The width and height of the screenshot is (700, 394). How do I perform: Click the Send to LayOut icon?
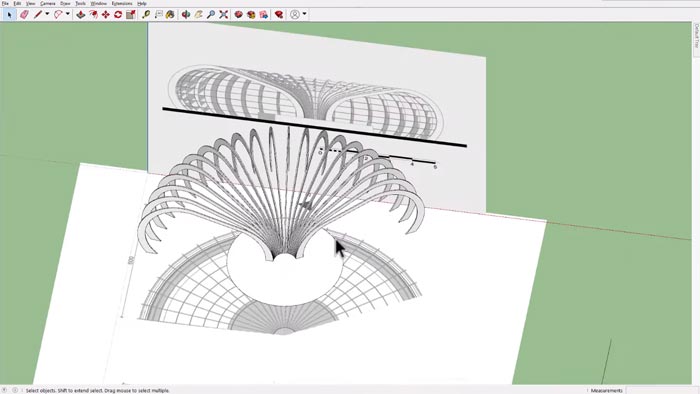click(x=264, y=15)
